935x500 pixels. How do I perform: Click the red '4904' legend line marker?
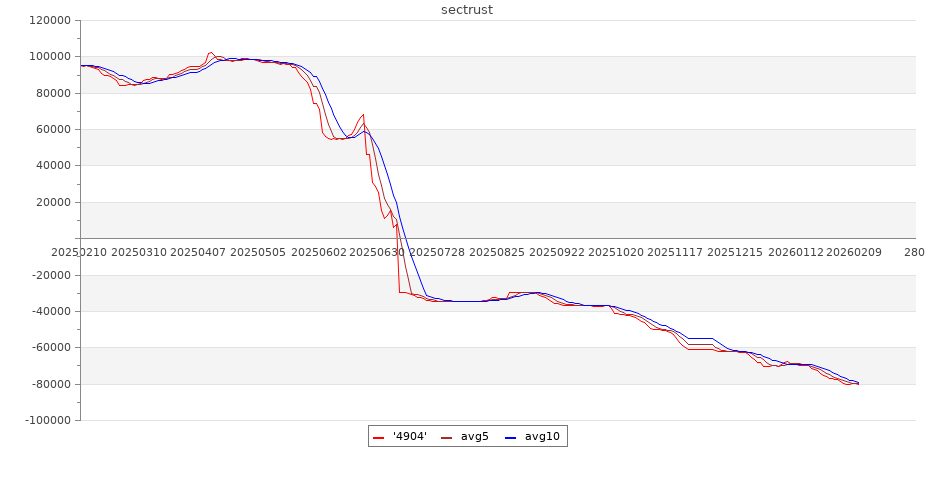(379, 437)
